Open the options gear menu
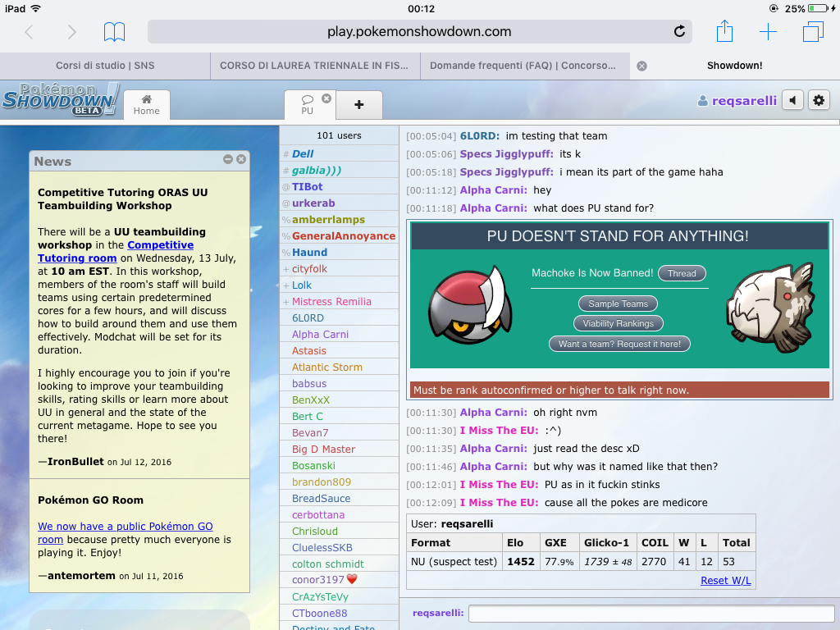 click(x=819, y=100)
